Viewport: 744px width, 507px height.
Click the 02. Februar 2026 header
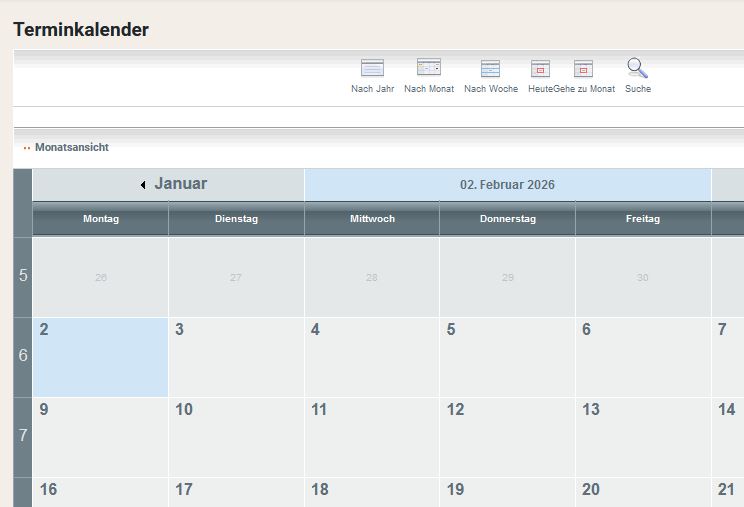tap(507, 185)
